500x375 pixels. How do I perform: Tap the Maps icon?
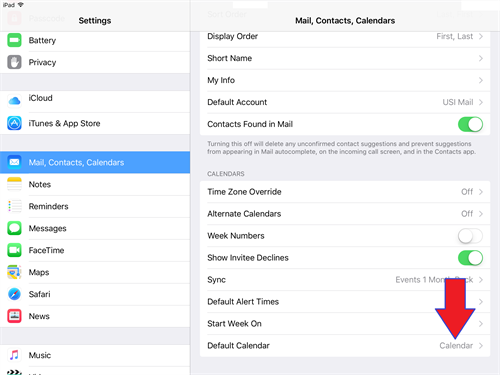[x=14, y=272]
